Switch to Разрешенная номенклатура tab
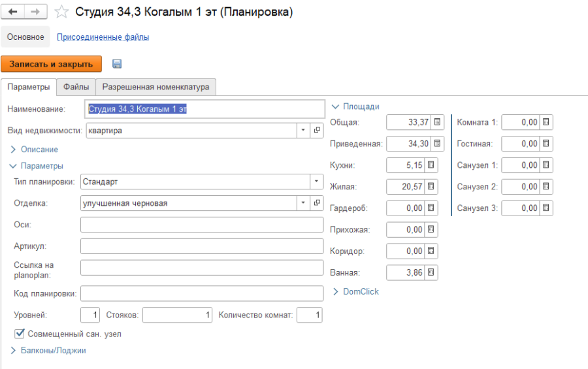 [x=155, y=87]
